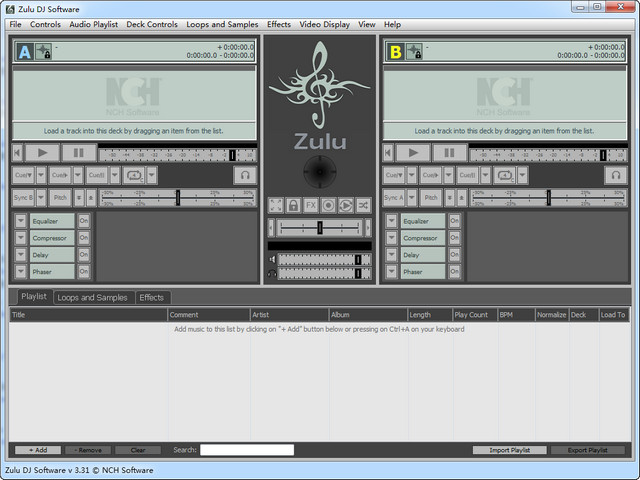The width and height of the screenshot is (640, 480).
Task: Expand the Deck A Compressor dropdown arrow
Action: coord(20,238)
